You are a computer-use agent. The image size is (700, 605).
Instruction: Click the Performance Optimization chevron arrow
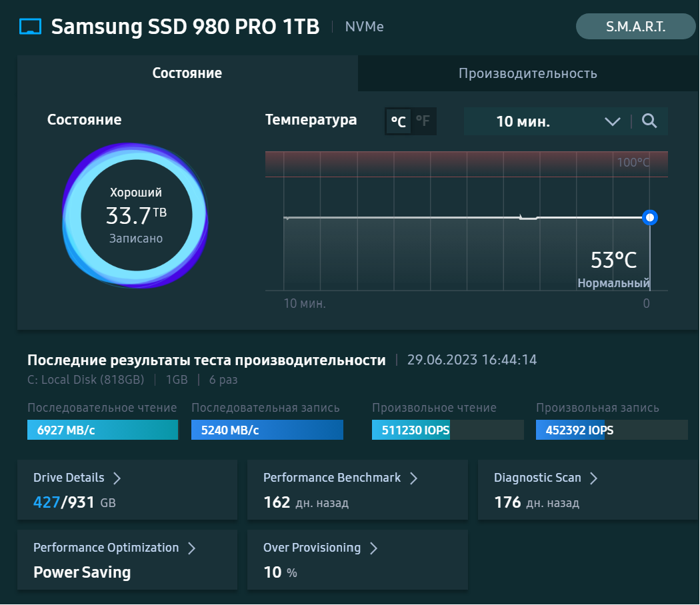(191, 548)
